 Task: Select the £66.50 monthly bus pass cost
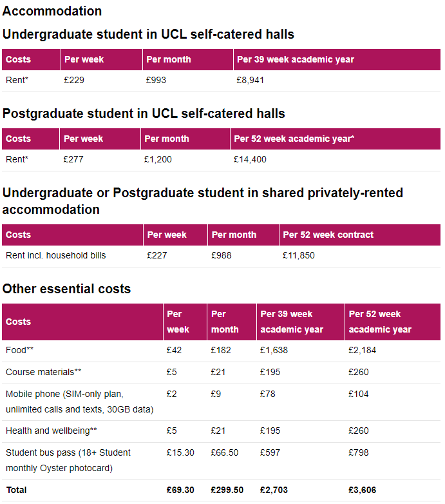[225, 452]
